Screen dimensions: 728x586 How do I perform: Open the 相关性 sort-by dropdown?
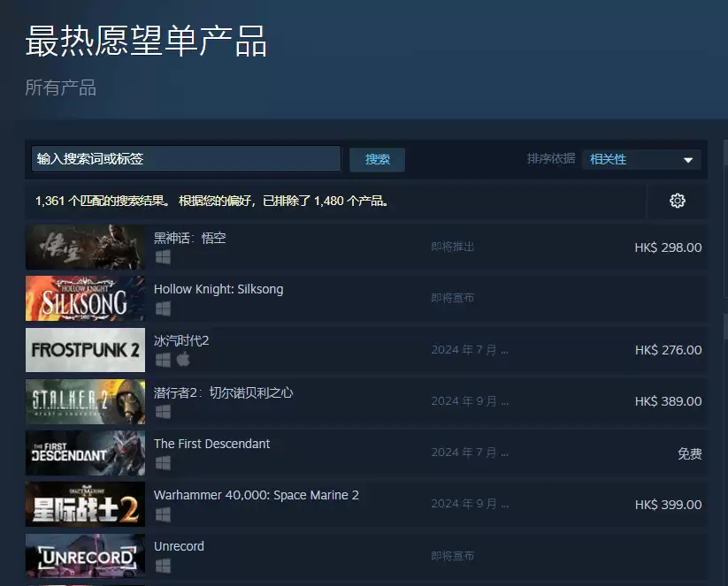[x=641, y=160]
